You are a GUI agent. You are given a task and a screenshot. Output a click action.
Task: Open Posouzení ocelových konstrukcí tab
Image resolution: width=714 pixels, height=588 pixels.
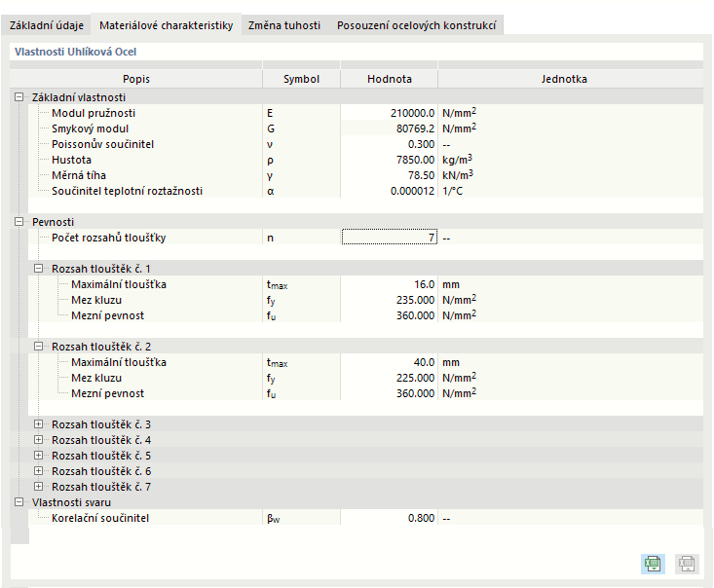(416, 26)
